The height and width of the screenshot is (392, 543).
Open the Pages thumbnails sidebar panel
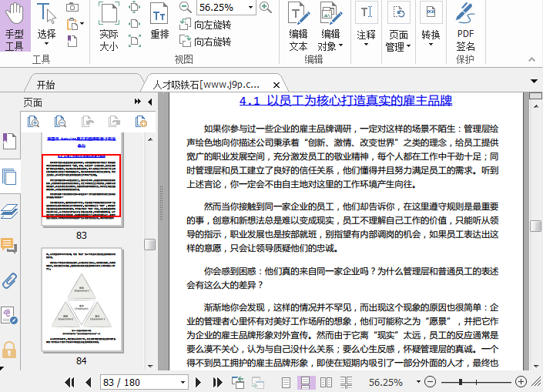pyautogui.click(x=9, y=176)
